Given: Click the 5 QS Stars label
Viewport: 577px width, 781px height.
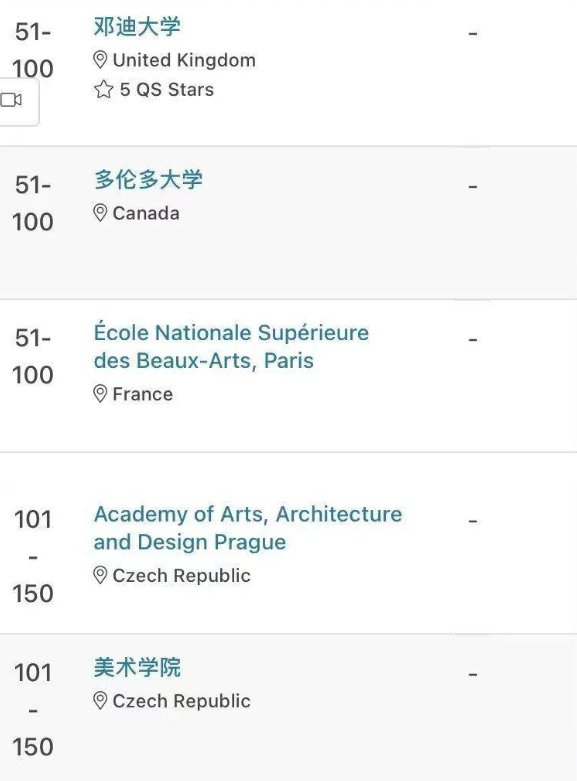Looking at the screenshot, I should [x=167, y=90].
